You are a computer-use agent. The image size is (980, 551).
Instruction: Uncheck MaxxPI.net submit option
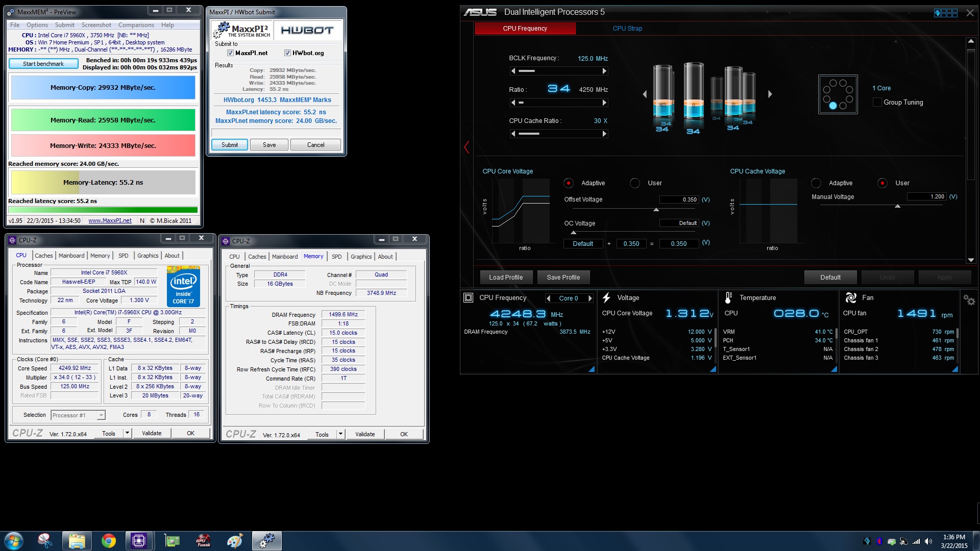tap(230, 53)
